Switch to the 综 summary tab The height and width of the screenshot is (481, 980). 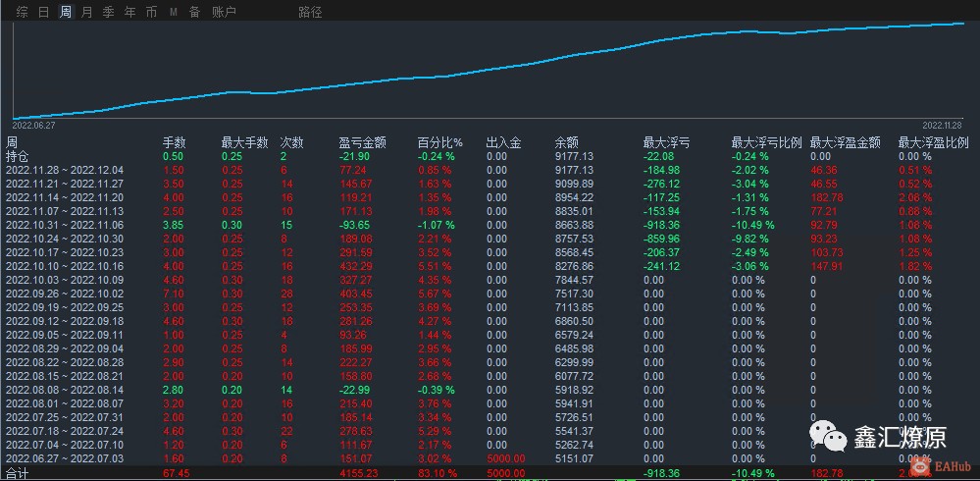click(x=22, y=12)
